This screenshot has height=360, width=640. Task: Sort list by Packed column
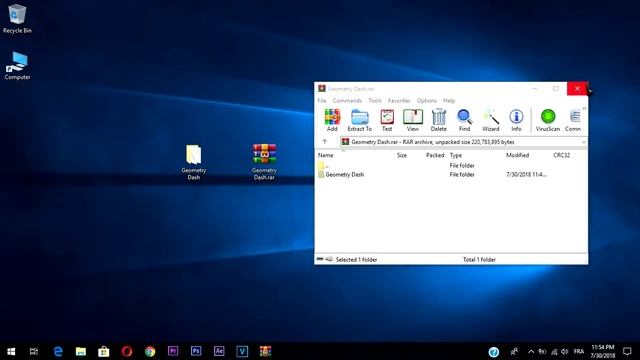click(435, 155)
